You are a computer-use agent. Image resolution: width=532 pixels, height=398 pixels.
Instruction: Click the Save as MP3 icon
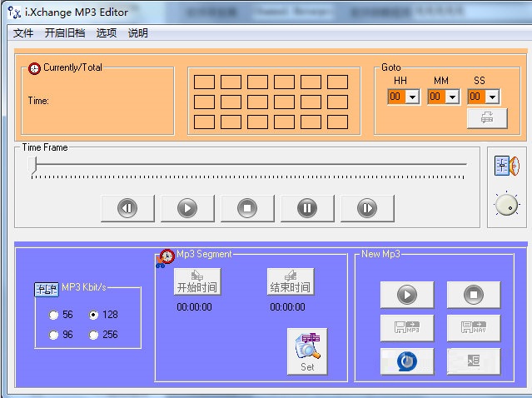coord(407,328)
